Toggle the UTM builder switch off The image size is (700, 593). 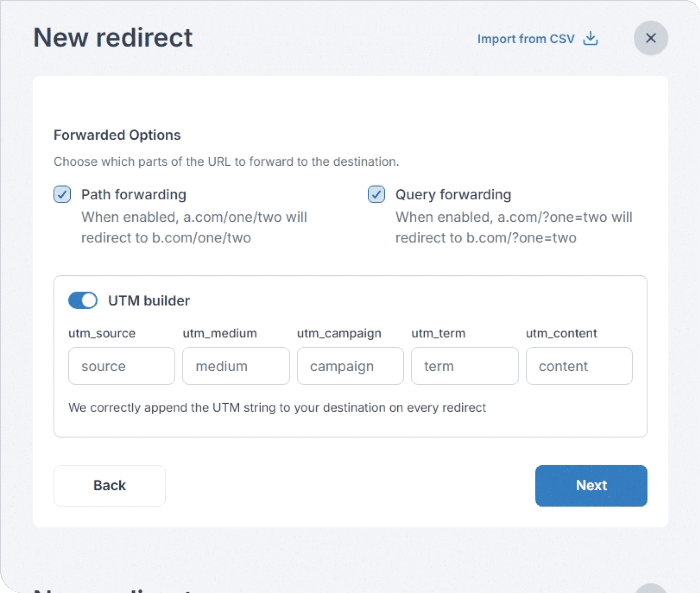(x=83, y=301)
